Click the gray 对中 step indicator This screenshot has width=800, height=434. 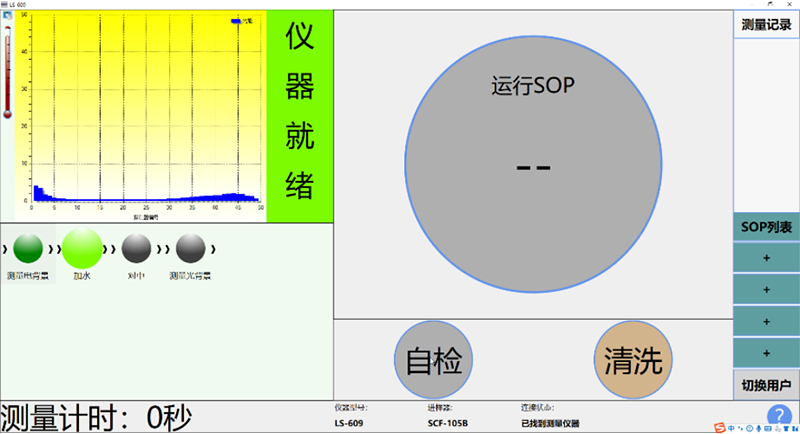[x=136, y=248]
